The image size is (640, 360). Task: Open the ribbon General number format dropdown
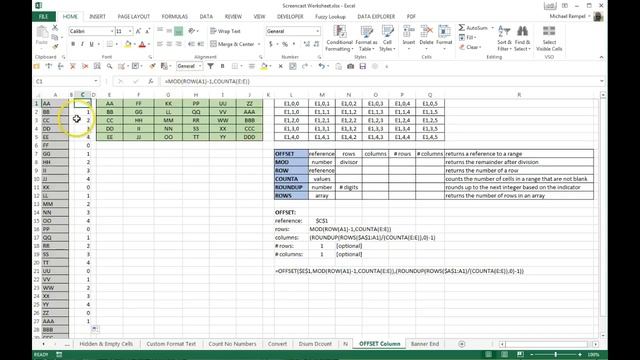tap(317, 31)
